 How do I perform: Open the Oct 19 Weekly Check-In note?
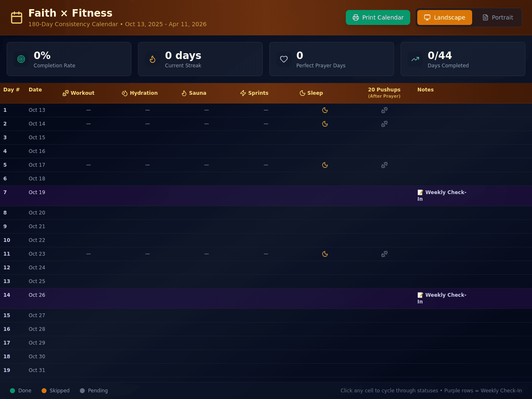click(442, 196)
